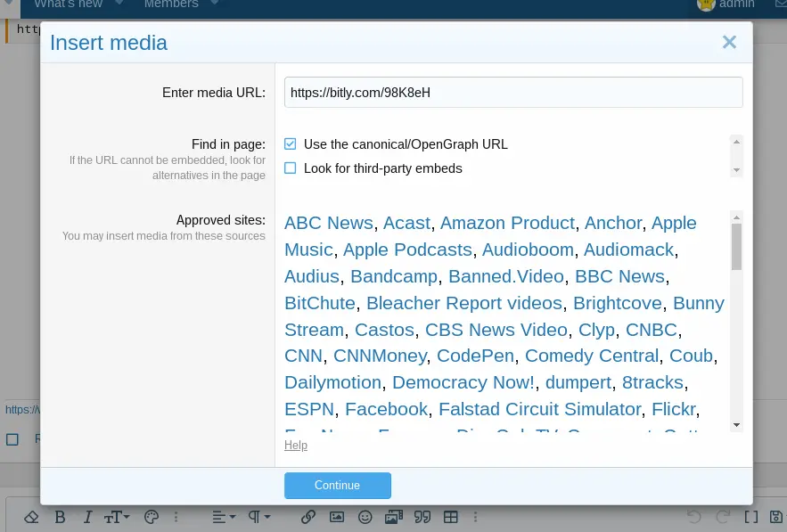Image resolution: width=787 pixels, height=532 pixels.
Task: Click Approved sites scroll up arrow
Action: tap(736, 217)
